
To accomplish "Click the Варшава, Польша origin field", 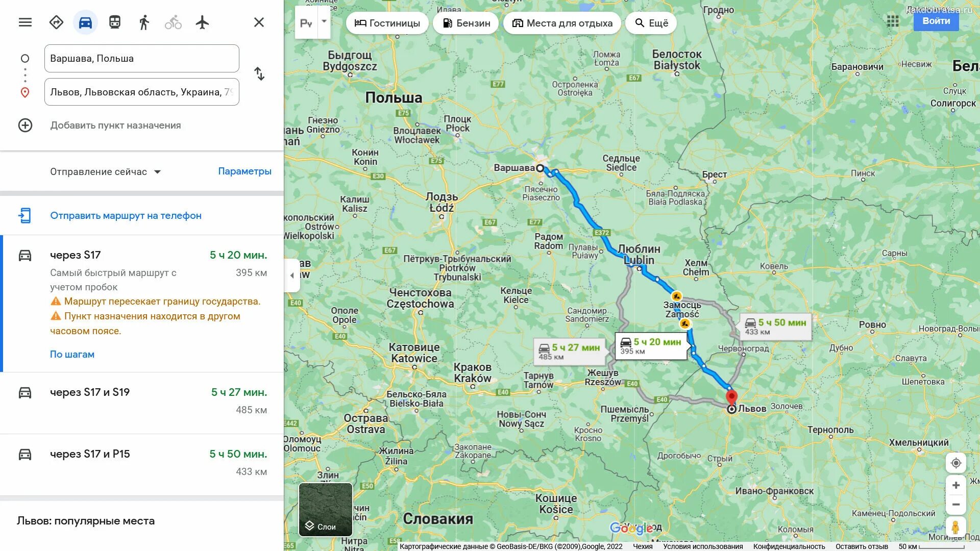I will point(142,58).
